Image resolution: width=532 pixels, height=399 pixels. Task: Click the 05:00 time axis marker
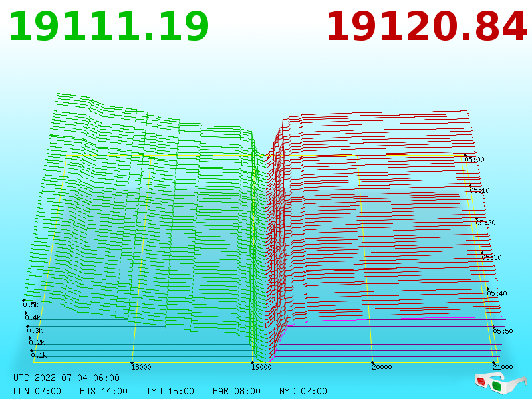474,160
